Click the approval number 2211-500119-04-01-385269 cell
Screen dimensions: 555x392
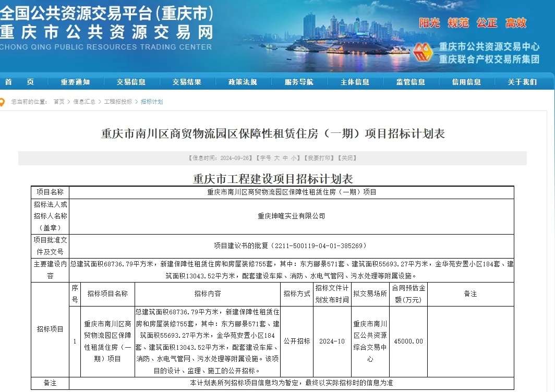tap(291, 246)
